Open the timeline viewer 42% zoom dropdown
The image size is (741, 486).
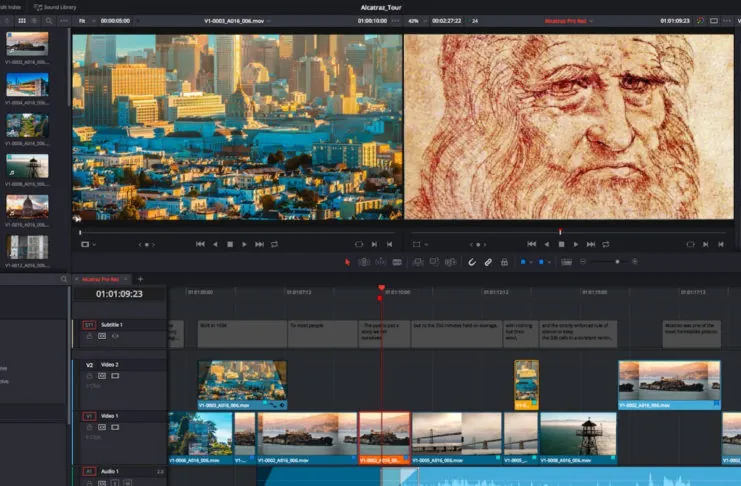pos(415,20)
